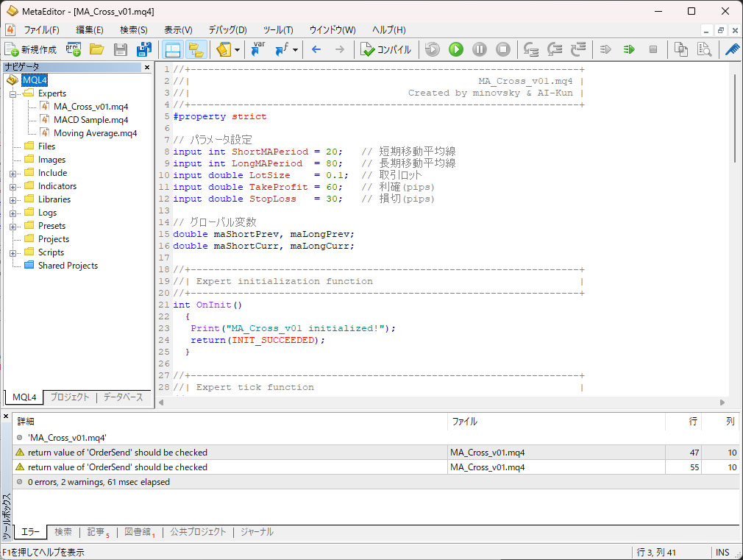Click the stop debugging icon
The width and height of the screenshot is (743, 560).
tap(503, 49)
